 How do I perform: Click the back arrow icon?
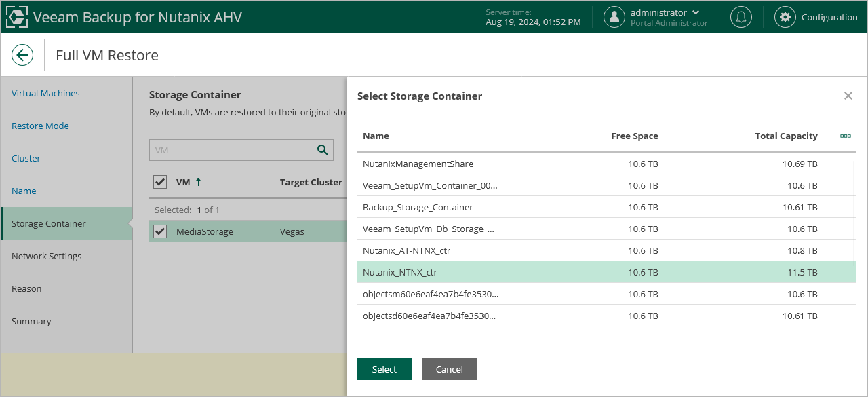(22, 55)
